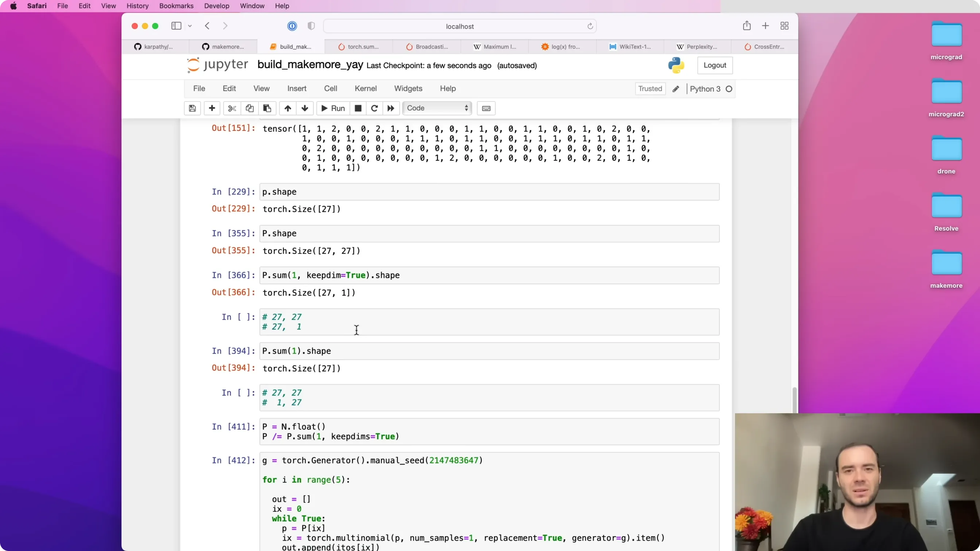
Task: Expand the sidebar options chevron in Safari
Action: click(x=190, y=26)
